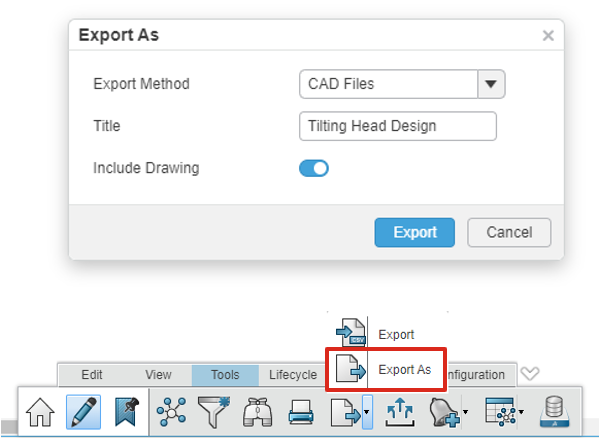Open the relations graph icon
This screenshot has height=442, width=599.
[x=171, y=412]
